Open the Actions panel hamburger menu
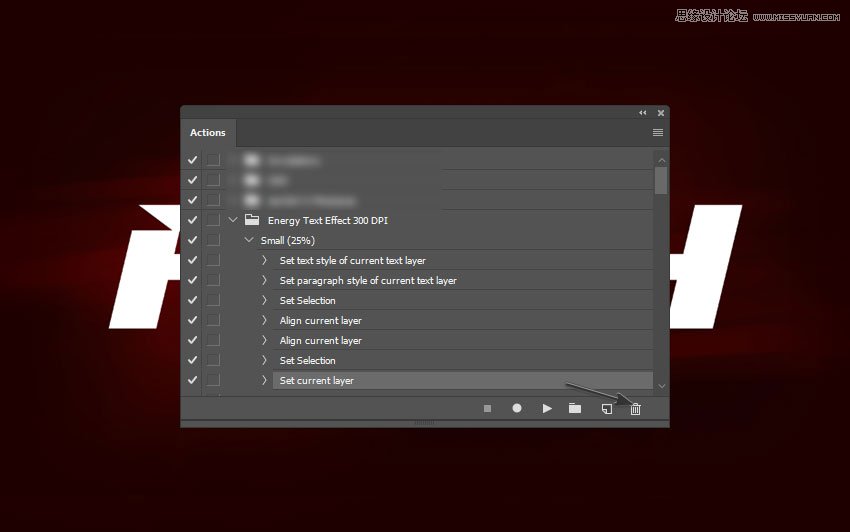 [x=658, y=132]
